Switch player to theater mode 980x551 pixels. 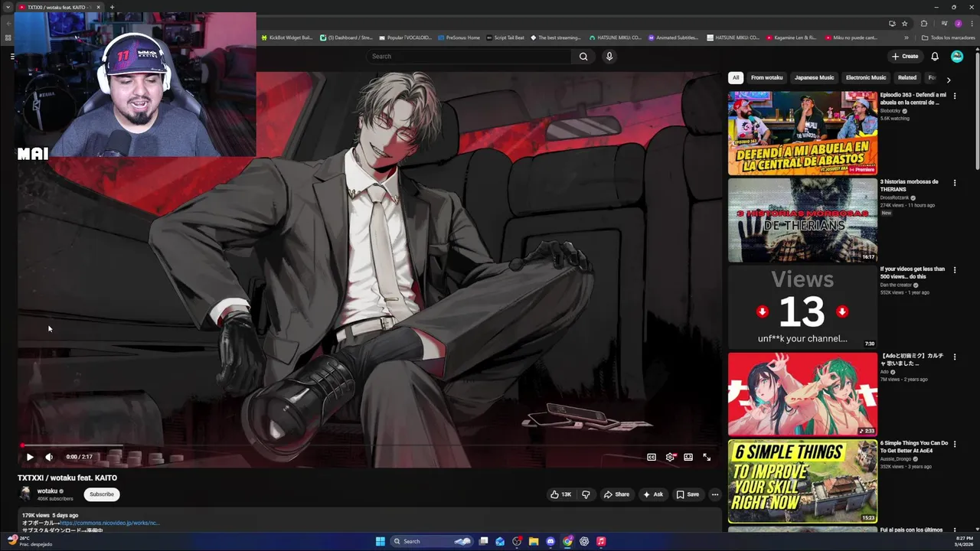[688, 457]
